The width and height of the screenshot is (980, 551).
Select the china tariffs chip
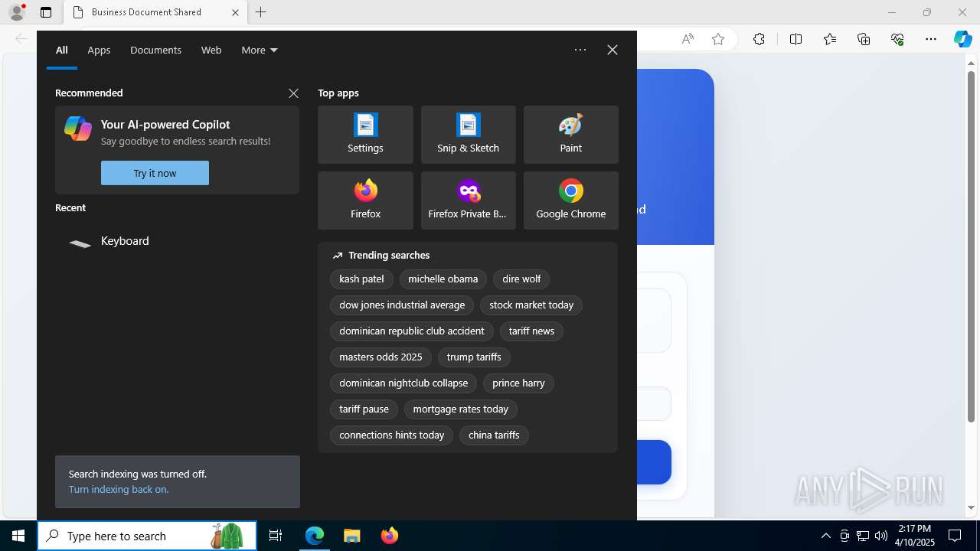tap(494, 435)
